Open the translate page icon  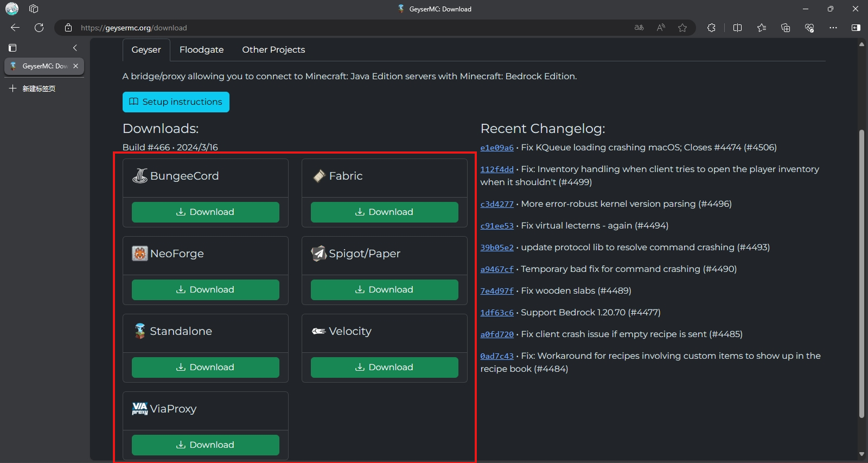(639, 28)
